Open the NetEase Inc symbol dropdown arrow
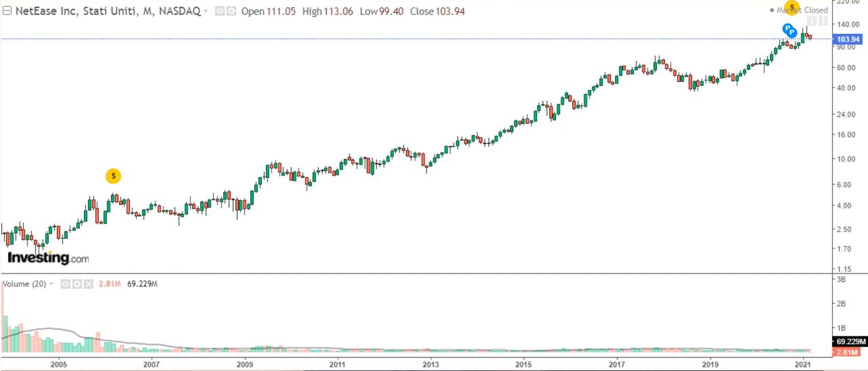This screenshot has width=868, height=371. [206, 12]
